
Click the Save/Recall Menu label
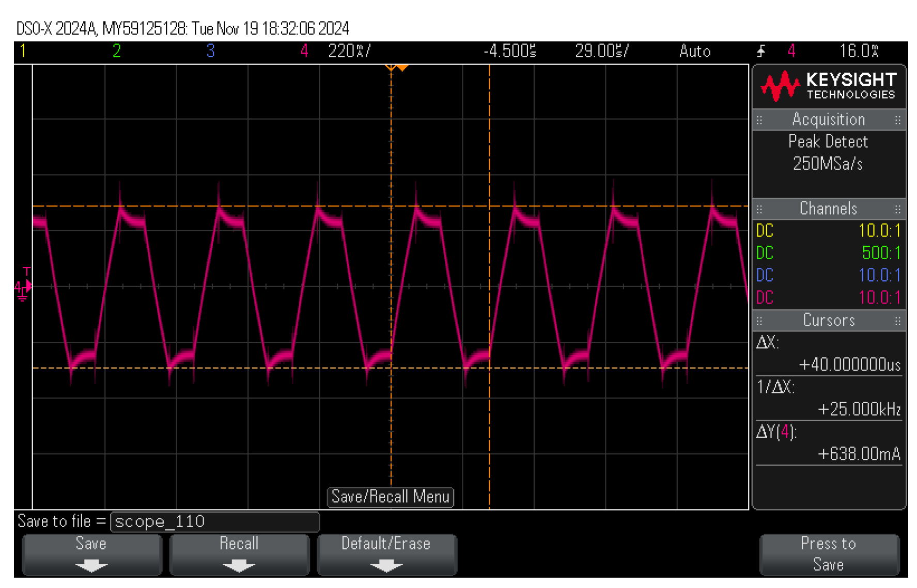point(390,497)
